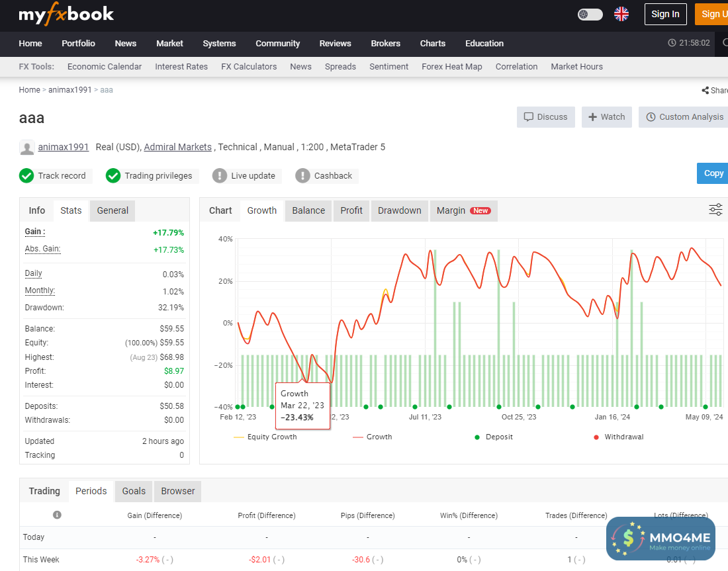This screenshot has height=571, width=728.
Task: Expand the Brokers menu
Action: (x=385, y=43)
